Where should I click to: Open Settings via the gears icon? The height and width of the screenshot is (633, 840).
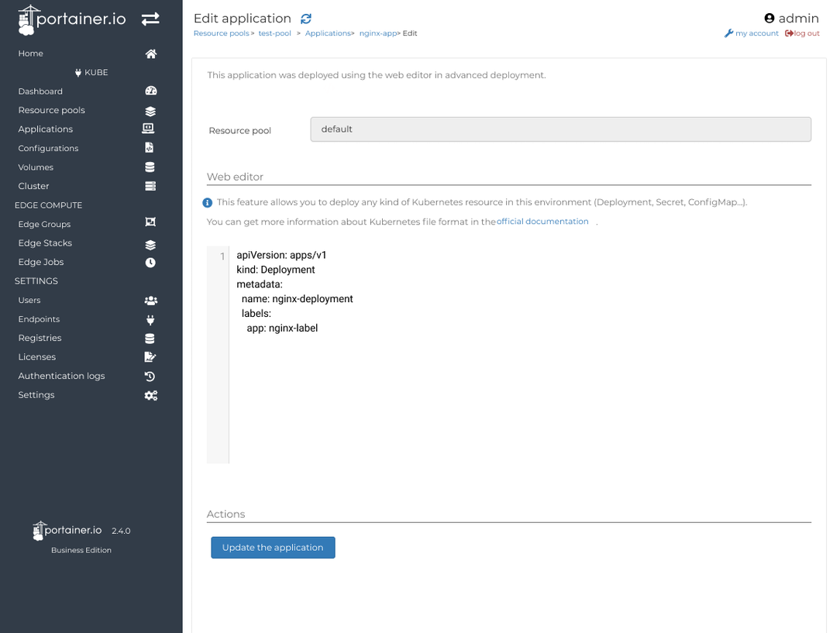[x=150, y=395]
